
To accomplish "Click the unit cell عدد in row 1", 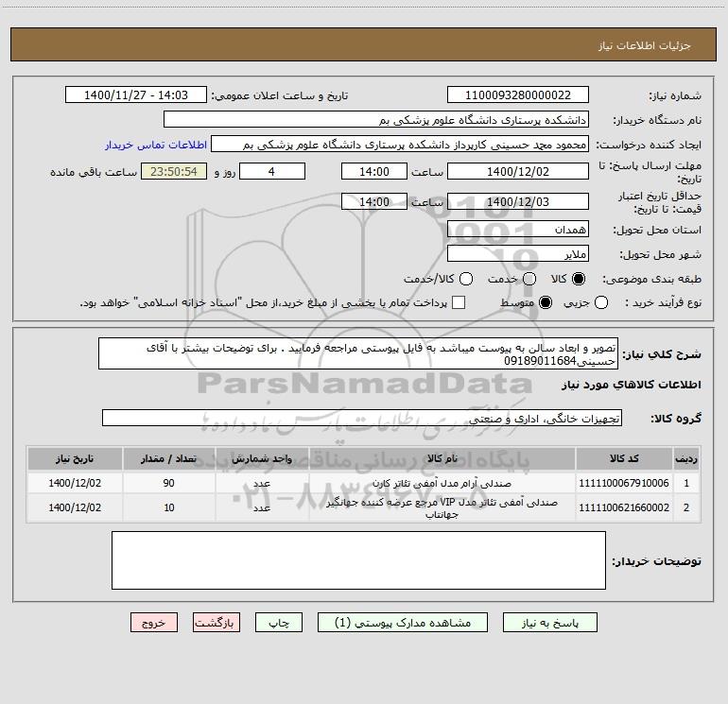I will coord(262,483).
